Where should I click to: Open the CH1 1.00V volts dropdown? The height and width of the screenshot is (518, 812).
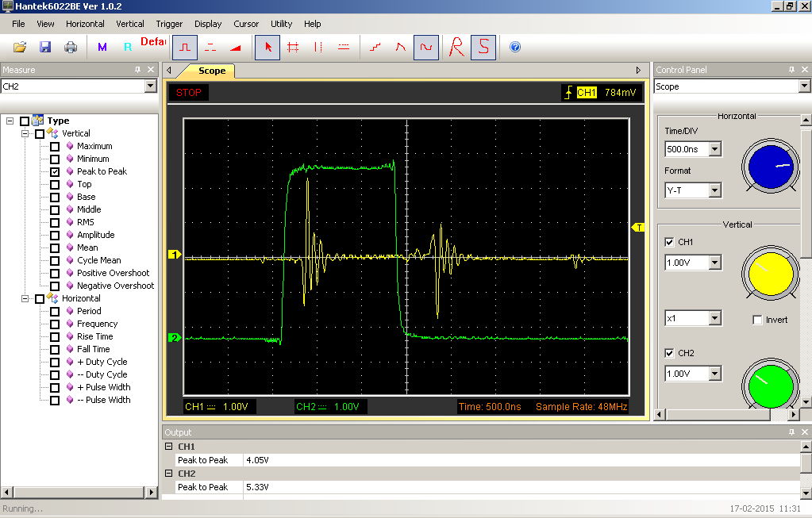pos(714,263)
